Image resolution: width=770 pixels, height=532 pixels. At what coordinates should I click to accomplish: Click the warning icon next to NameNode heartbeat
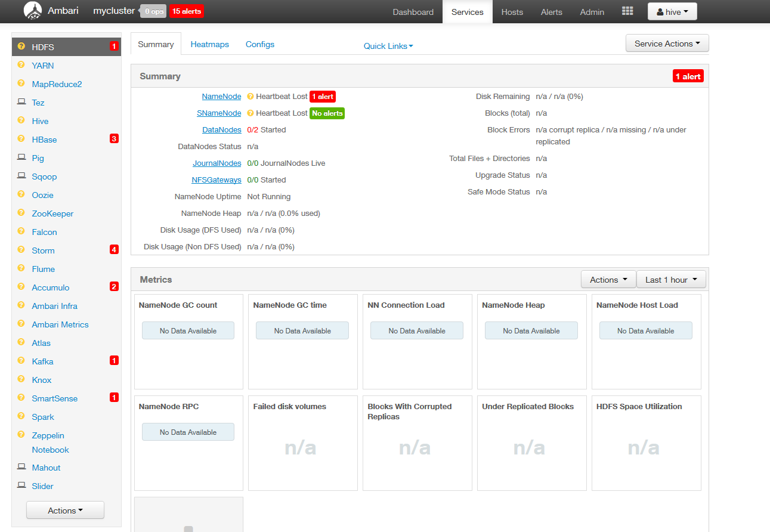coord(250,96)
